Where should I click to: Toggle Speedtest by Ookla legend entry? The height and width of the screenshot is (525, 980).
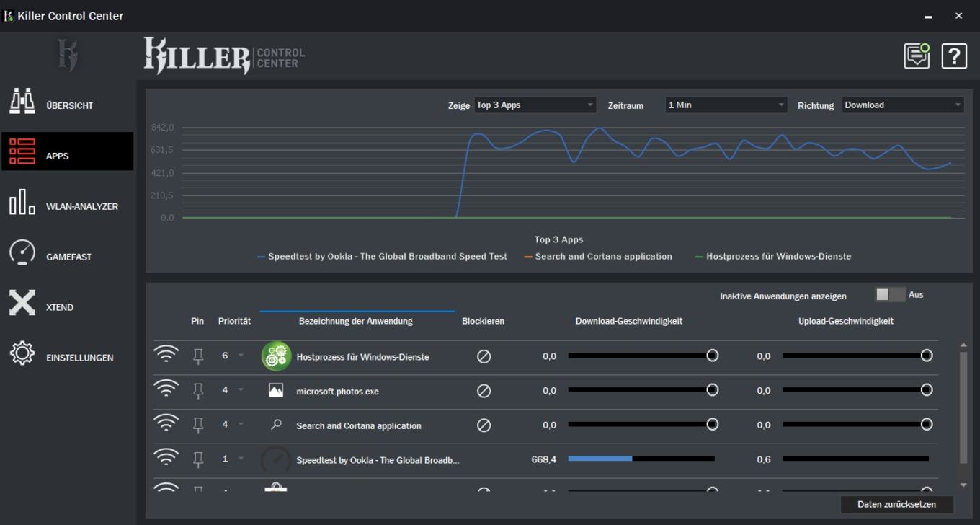point(382,257)
